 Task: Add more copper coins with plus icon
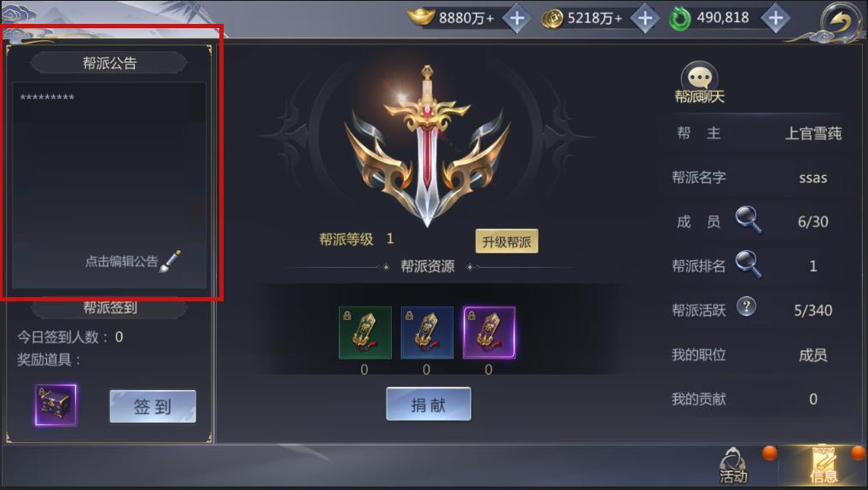pyautogui.click(x=645, y=18)
